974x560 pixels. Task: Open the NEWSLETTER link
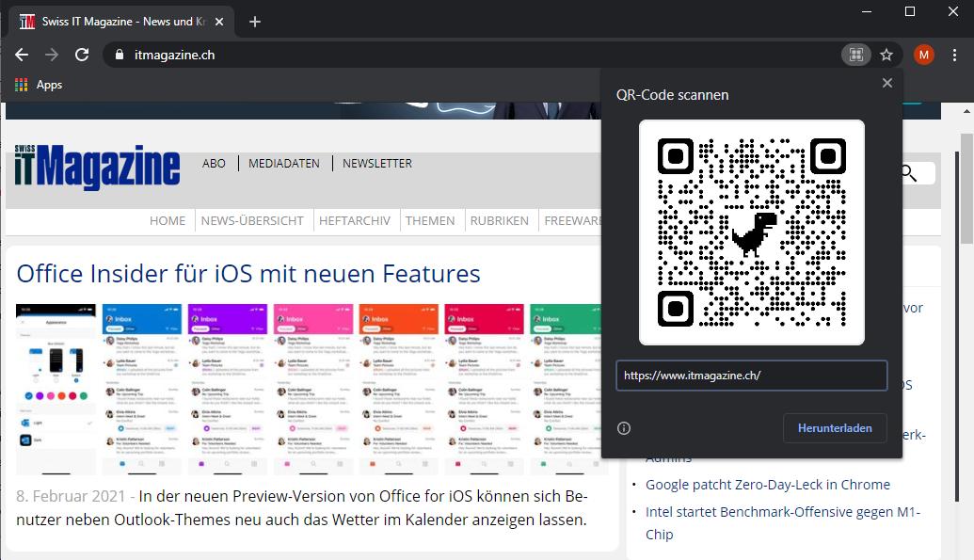coord(377,164)
